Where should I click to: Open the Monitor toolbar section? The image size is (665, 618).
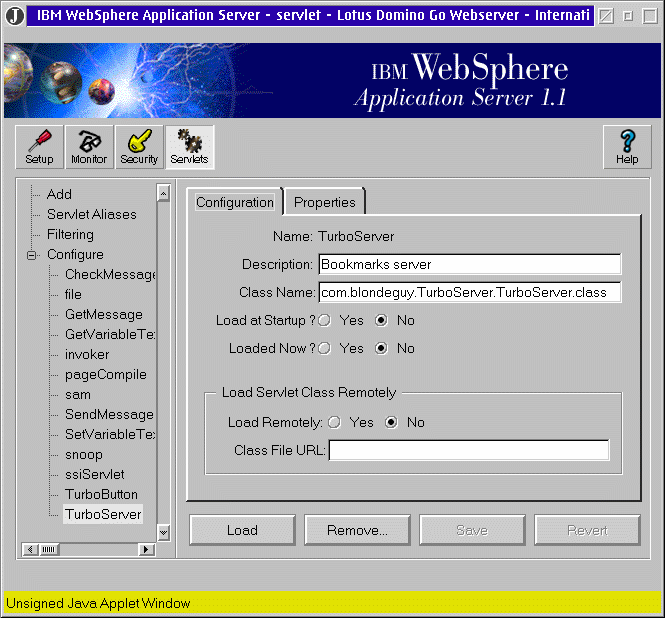pos(89,147)
